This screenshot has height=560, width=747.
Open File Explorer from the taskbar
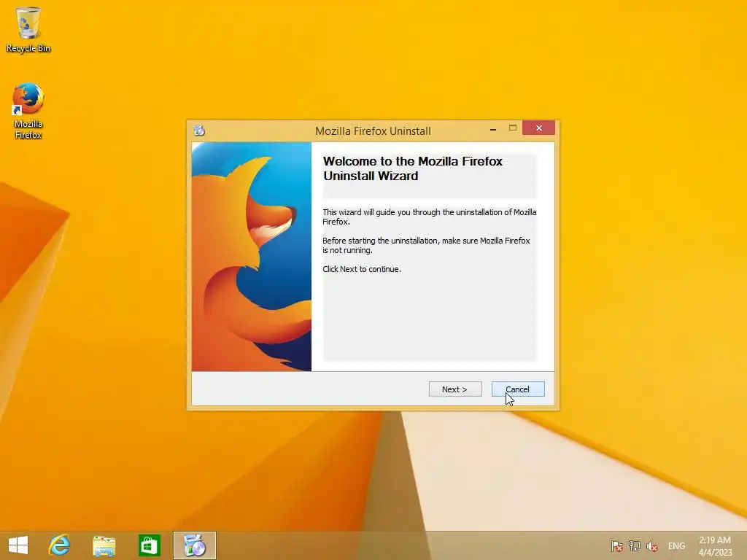pyautogui.click(x=104, y=545)
